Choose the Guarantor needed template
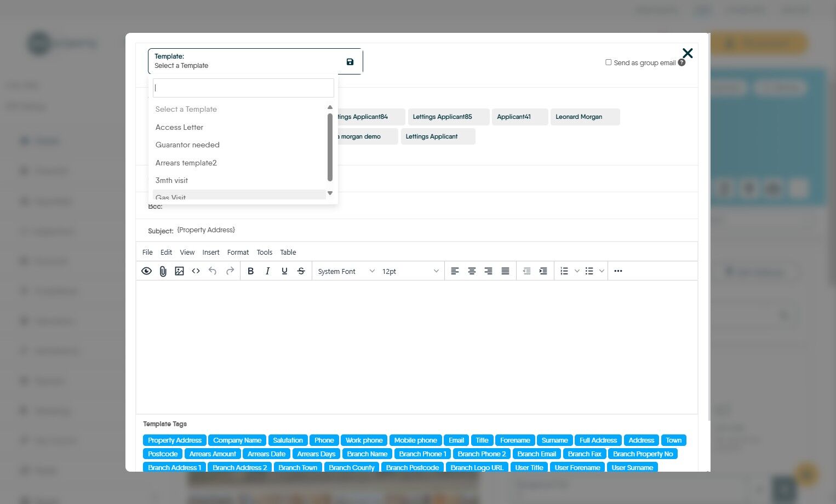The width and height of the screenshot is (836, 504). click(239, 145)
